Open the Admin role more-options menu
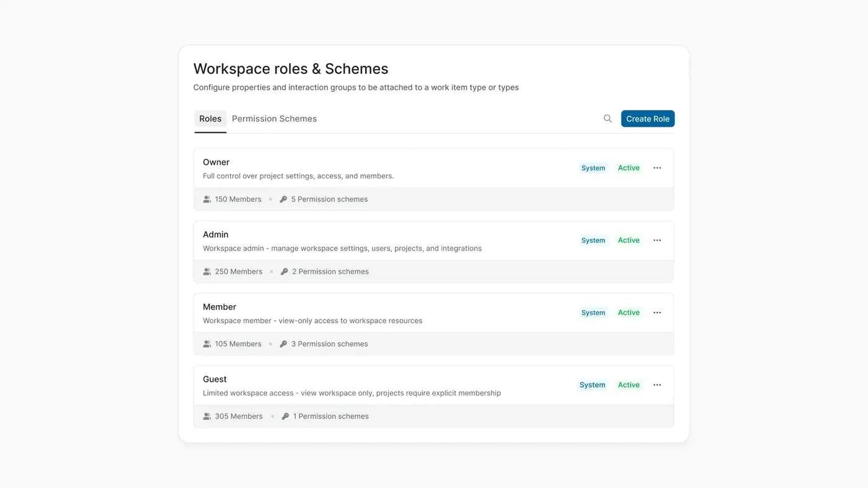 coord(657,241)
